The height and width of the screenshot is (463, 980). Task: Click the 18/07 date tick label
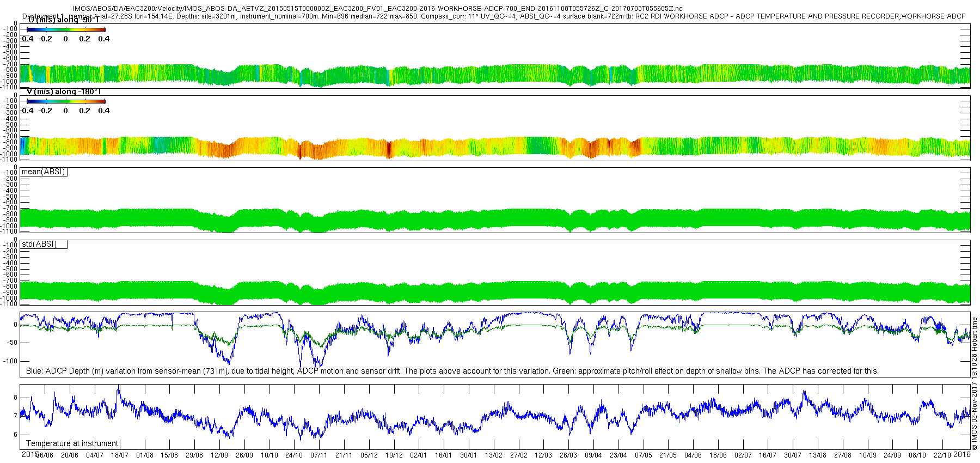click(x=120, y=455)
